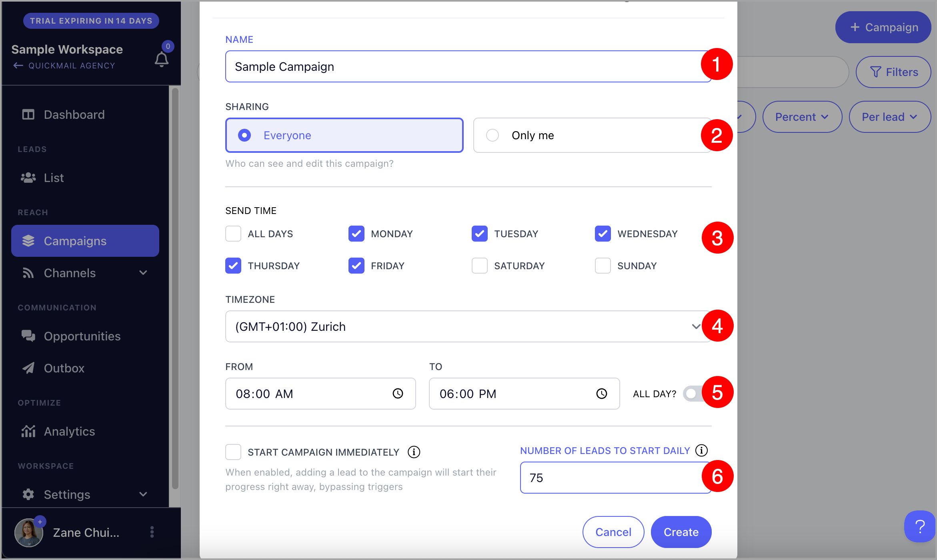The image size is (937, 560).
Task: Open the clock picker in TO field
Action: 602,394
